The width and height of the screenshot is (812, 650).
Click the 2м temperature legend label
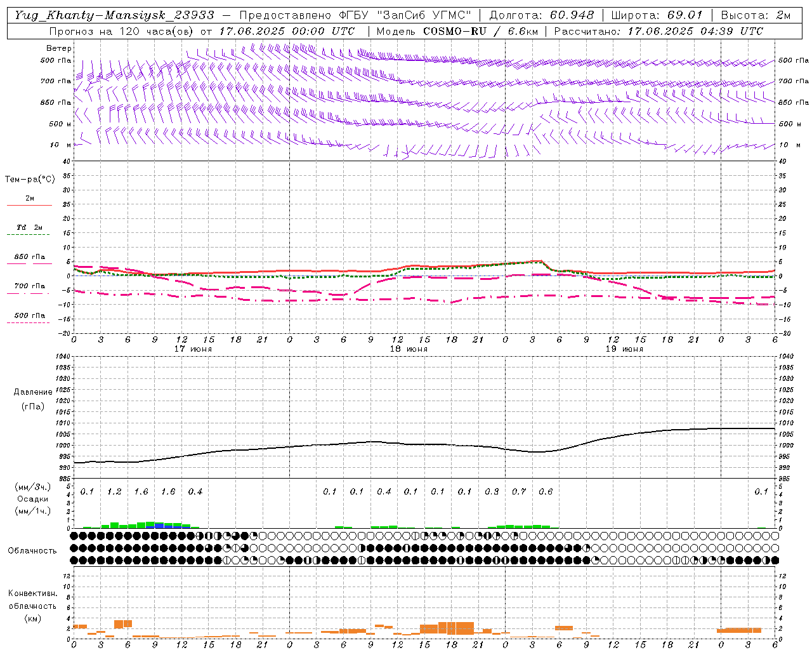[x=30, y=199]
